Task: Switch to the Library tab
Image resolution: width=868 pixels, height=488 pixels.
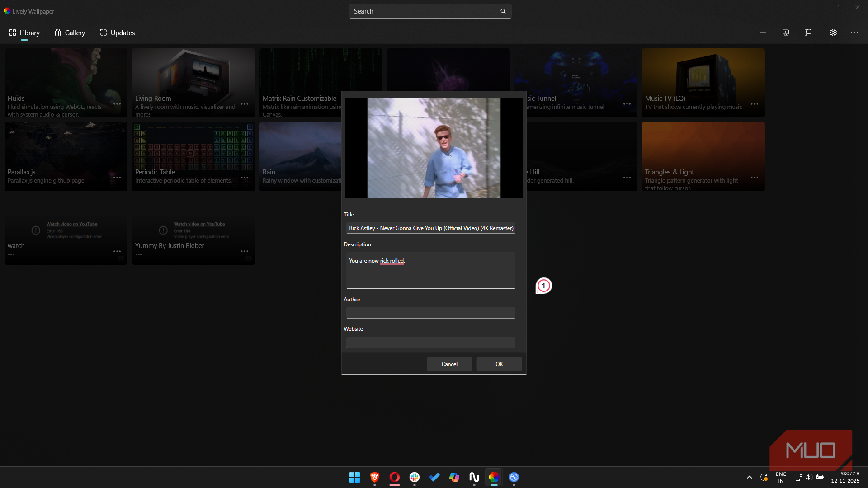Action: click(24, 33)
